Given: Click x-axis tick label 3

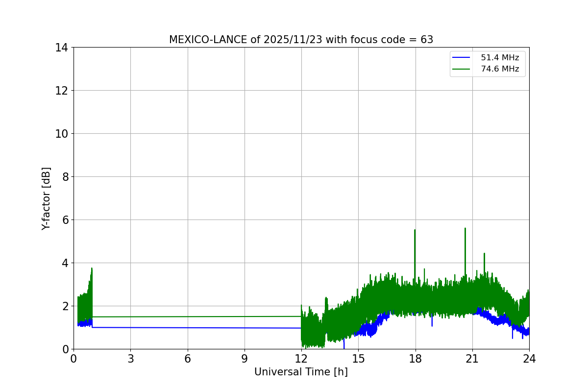Looking at the screenshot, I should pos(130,359).
